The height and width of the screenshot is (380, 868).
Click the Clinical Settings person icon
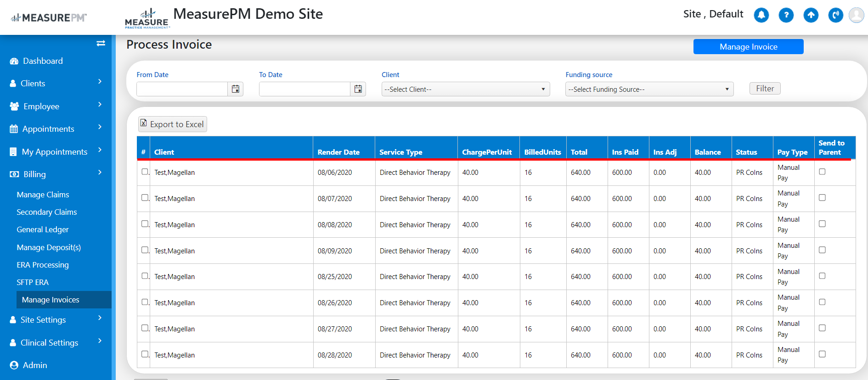(13, 343)
